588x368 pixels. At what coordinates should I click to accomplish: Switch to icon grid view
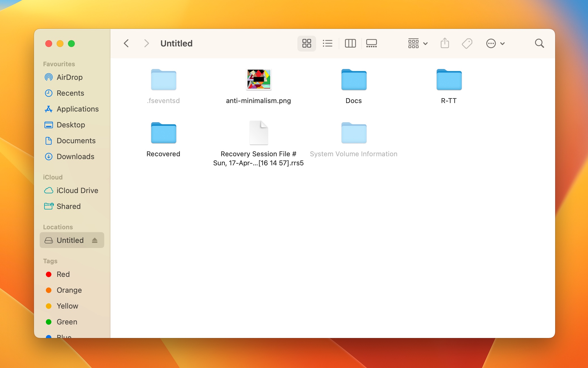[306, 43]
